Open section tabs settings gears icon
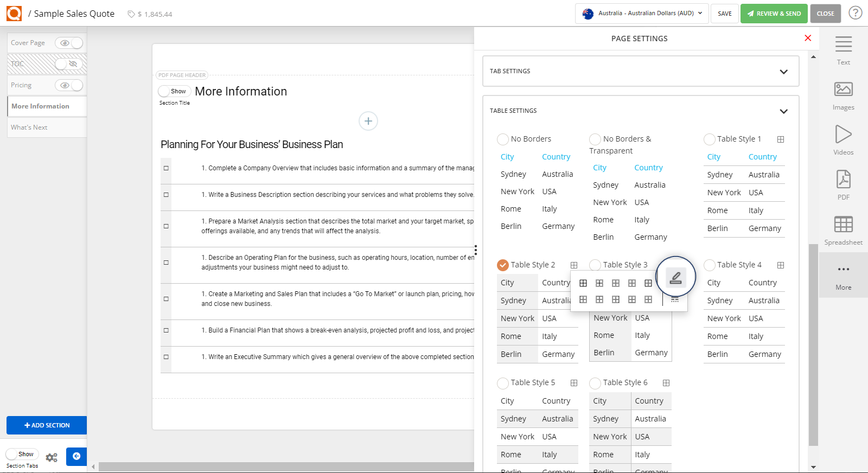 pos(52,457)
